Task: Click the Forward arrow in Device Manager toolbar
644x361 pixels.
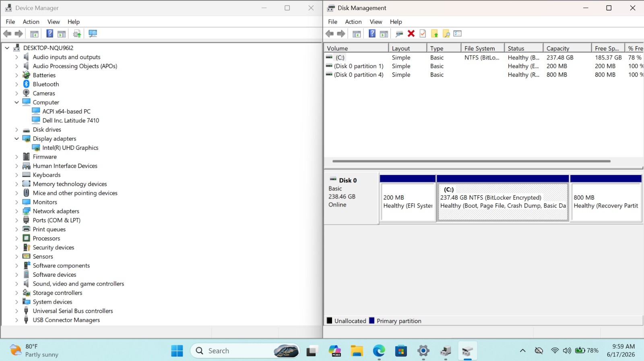Action: coord(19,34)
